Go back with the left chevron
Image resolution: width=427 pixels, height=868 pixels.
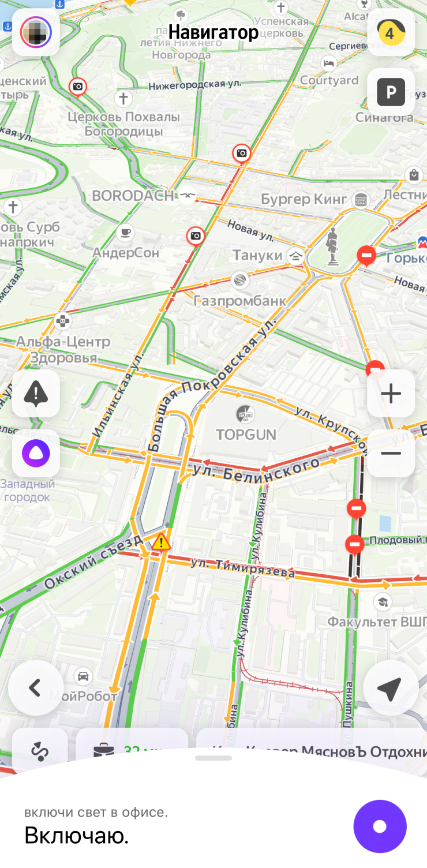point(36,688)
